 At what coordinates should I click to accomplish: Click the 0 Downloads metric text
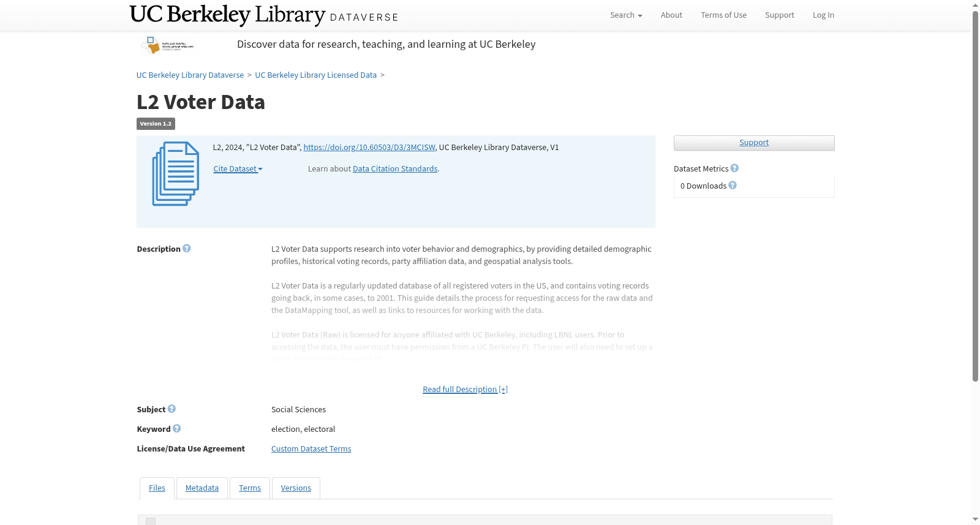click(703, 186)
